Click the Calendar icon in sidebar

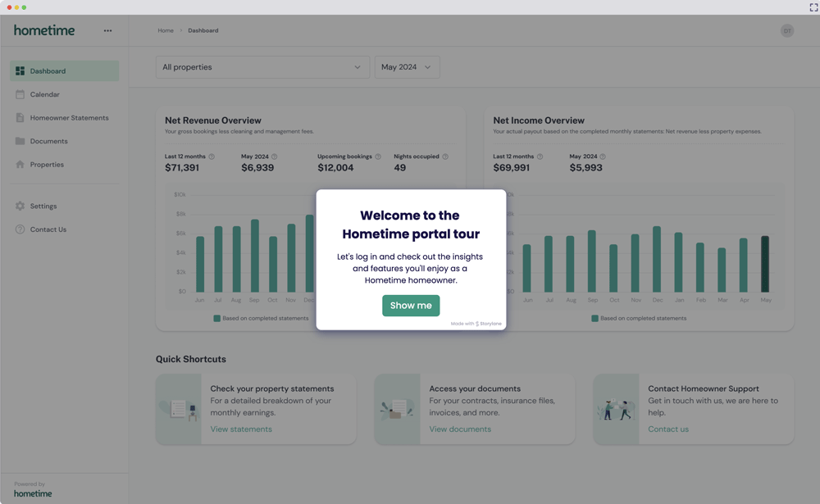(20, 94)
